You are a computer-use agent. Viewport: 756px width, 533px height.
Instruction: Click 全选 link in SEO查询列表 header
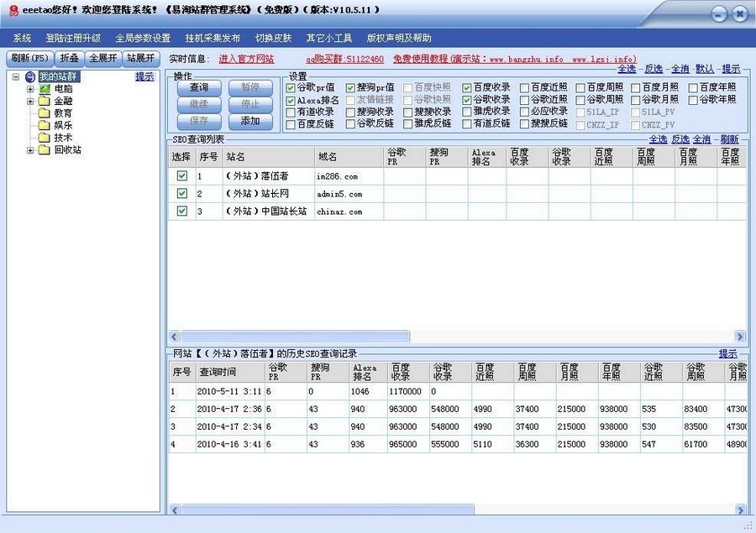(x=658, y=139)
